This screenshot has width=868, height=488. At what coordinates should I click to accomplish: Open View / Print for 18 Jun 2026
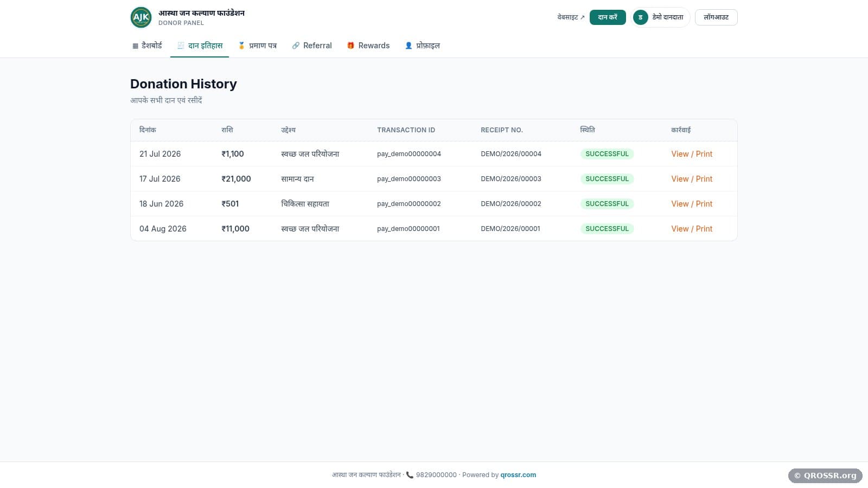tap(692, 204)
